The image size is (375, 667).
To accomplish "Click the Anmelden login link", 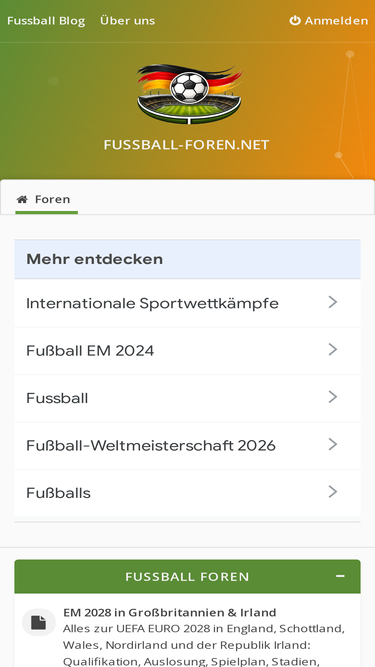I will pos(329,20).
